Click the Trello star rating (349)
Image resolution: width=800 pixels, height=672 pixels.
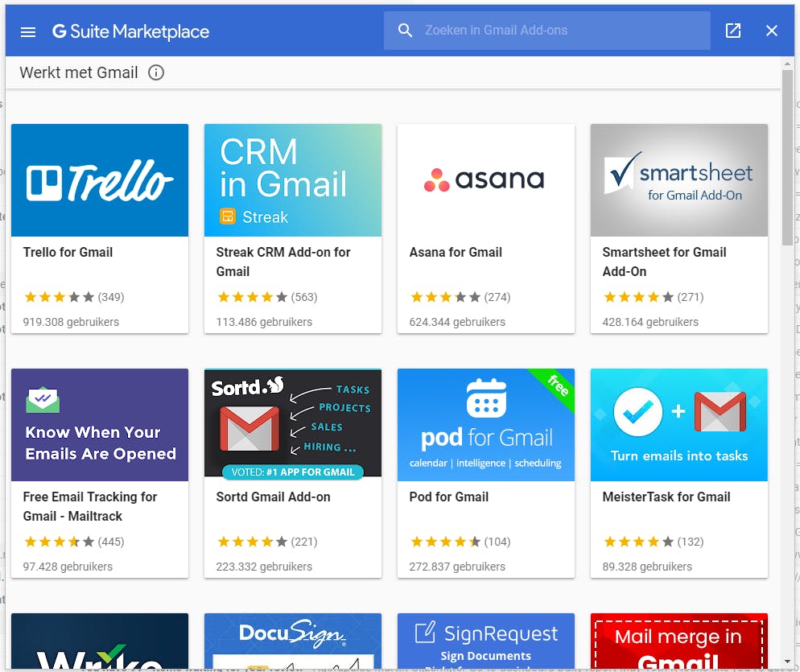pyautogui.click(x=74, y=297)
